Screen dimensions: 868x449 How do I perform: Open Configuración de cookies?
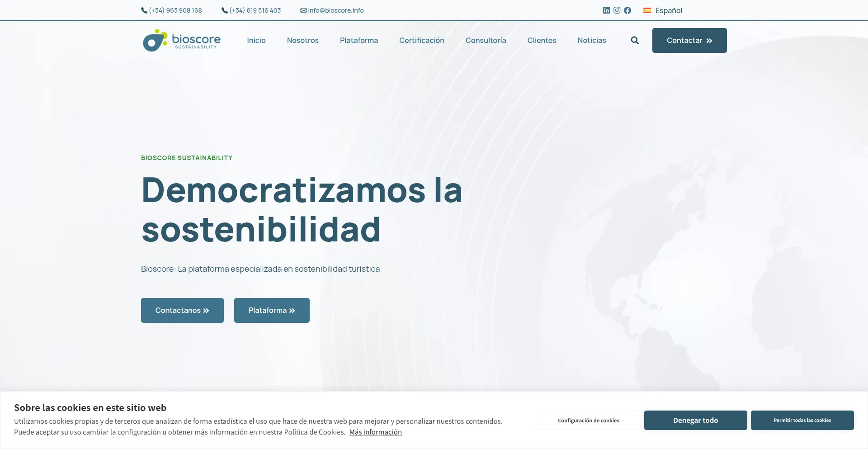(588, 420)
